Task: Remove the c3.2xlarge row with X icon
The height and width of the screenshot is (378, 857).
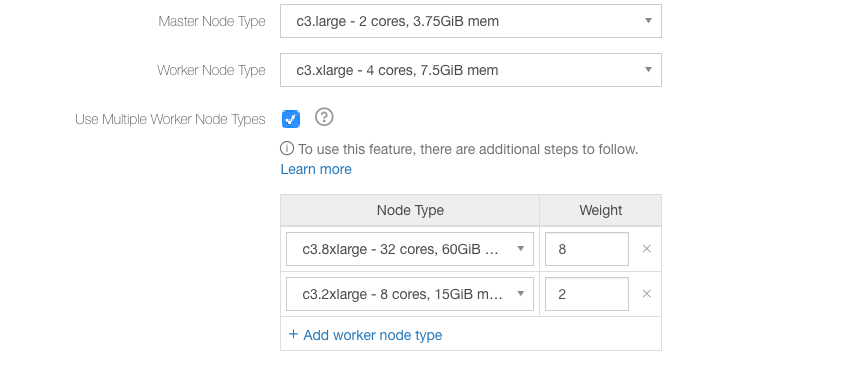Action: [647, 294]
